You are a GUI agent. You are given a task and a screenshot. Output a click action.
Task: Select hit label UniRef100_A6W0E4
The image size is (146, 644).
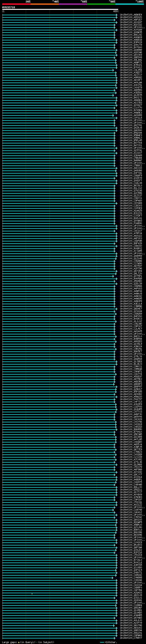[131, 15]
